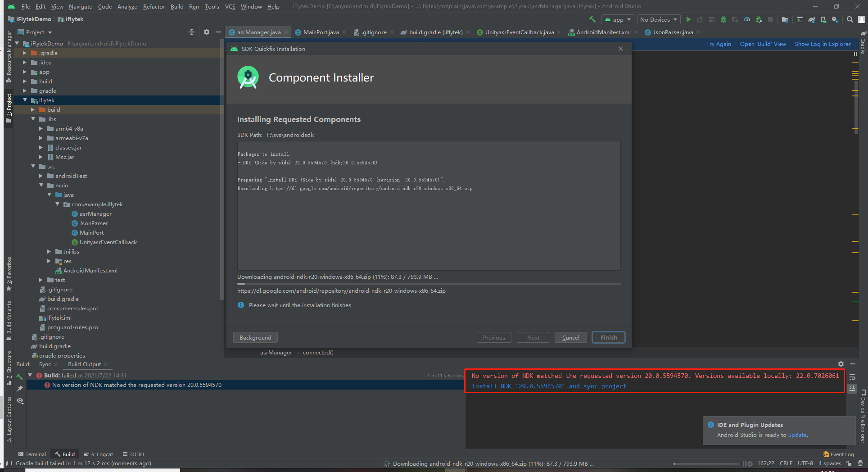Click the update link in notification
This screenshot has width=868, height=472.
tap(797, 435)
